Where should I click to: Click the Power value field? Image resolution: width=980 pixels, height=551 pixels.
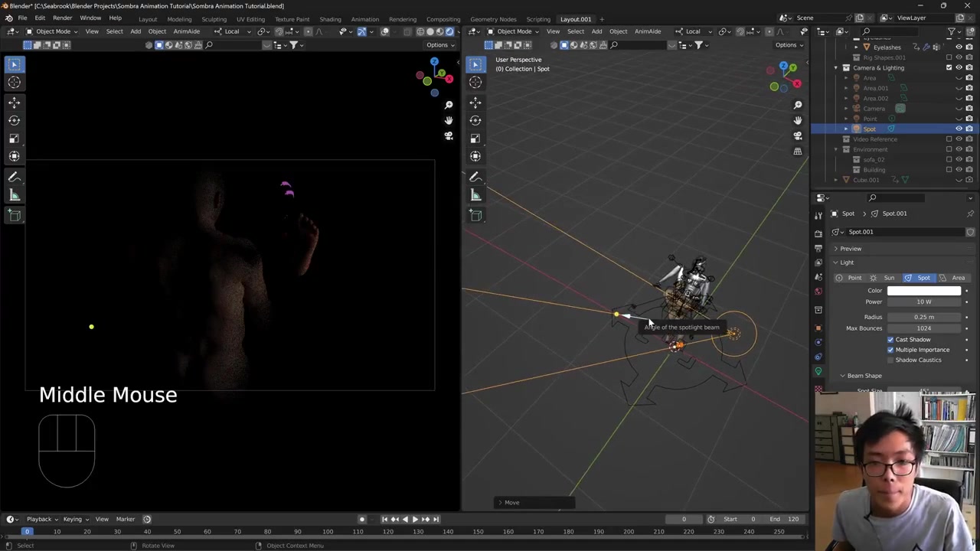pyautogui.click(x=923, y=302)
